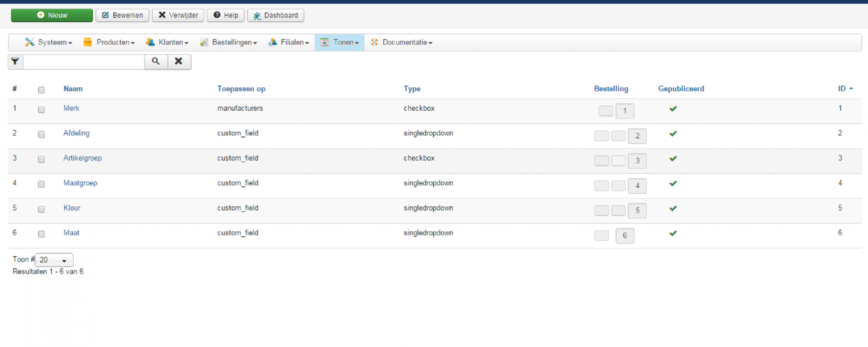The image size is (868, 347).
Task: Click 'Resultaten 1 - 6 van 6' text
Action: click(48, 271)
